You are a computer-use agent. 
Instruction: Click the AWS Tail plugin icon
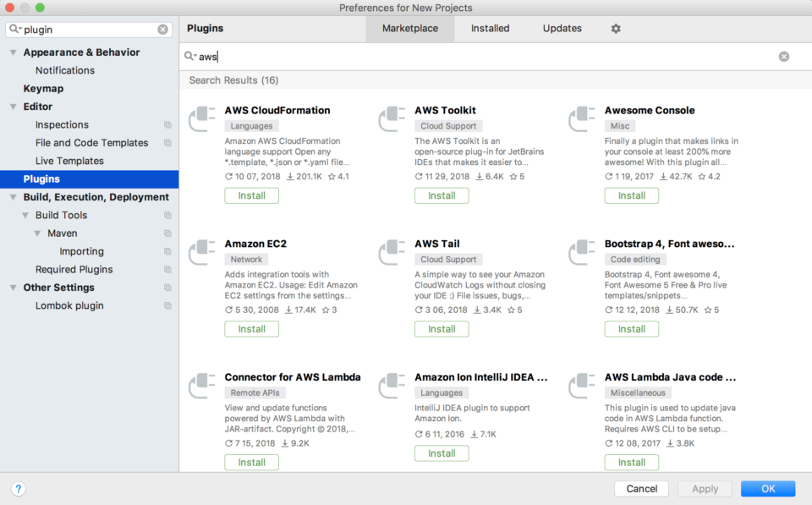tap(392, 252)
